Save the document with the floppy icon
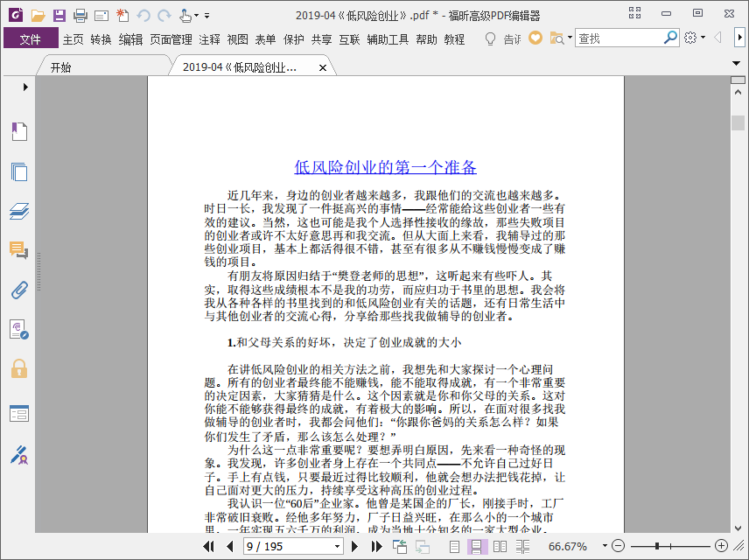This screenshot has width=749, height=560. [59, 16]
